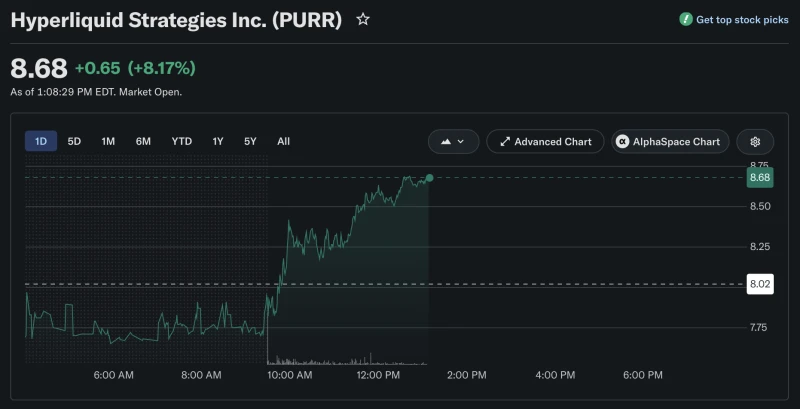
Task: Open chart settings gear icon
Action: pyautogui.click(x=755, y=142)
